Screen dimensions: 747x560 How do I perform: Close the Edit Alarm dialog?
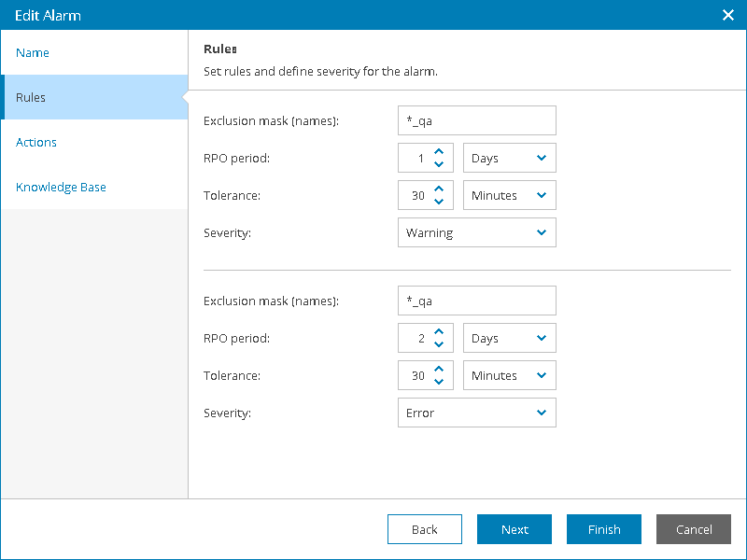point(728,15)
